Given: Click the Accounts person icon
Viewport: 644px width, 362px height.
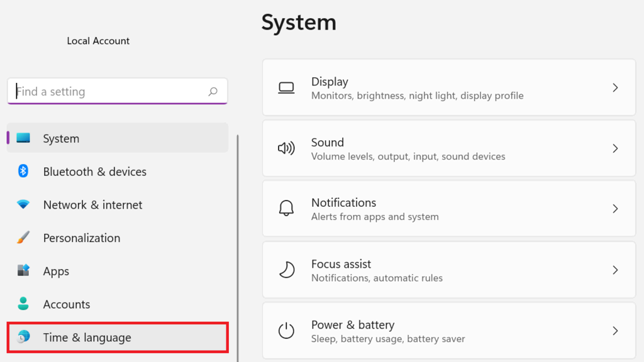Looking at the screenshot, I should click(x=23, y=304).
